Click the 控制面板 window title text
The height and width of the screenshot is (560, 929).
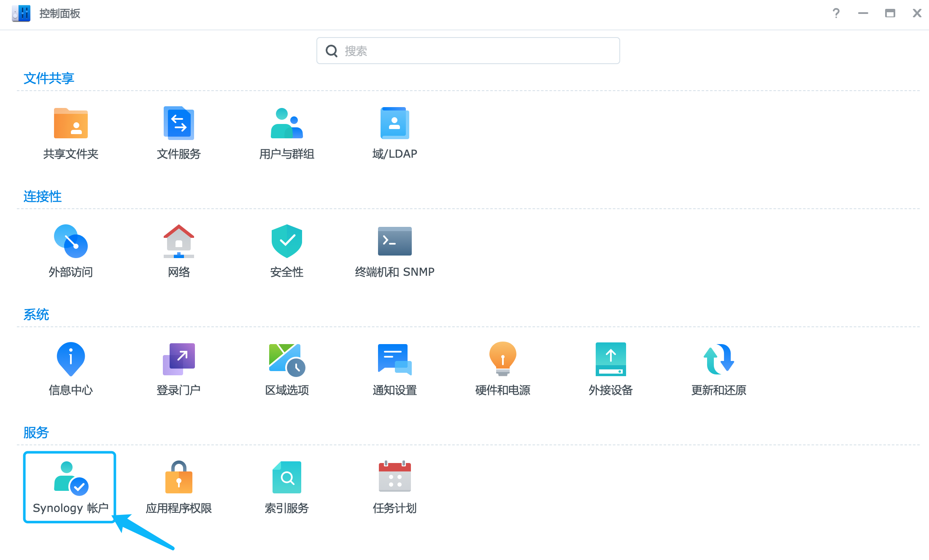(x=60, y=13)
